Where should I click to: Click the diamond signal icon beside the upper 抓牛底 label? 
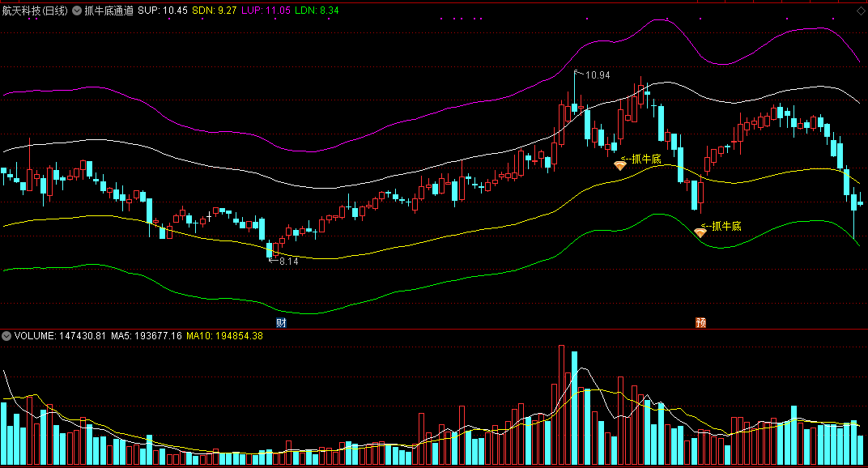[620, 165]
